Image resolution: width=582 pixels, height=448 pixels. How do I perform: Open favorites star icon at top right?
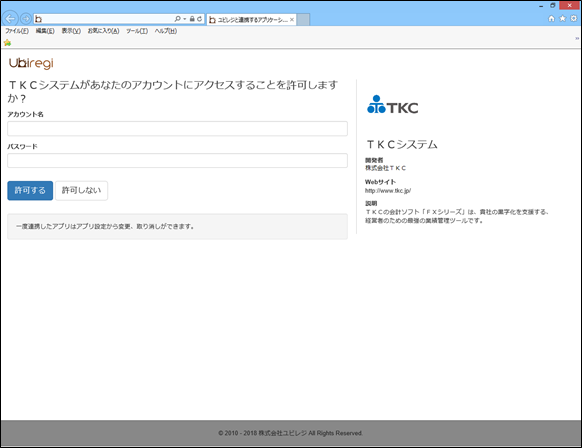click(x=562, y=18)
